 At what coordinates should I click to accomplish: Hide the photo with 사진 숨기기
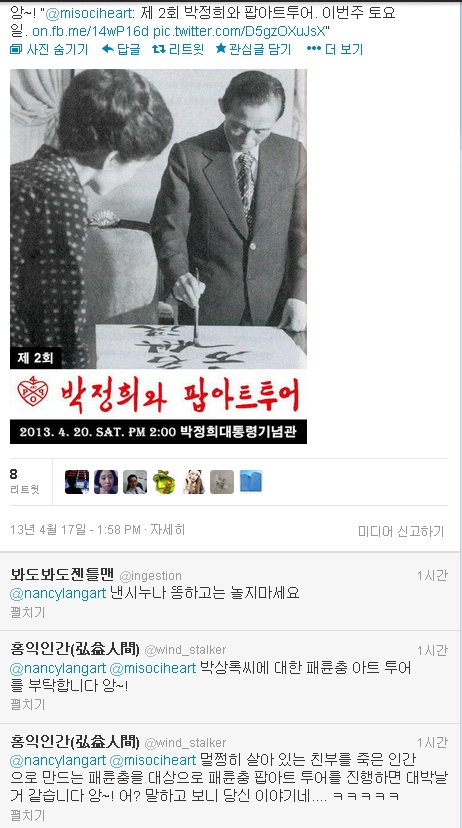click(x=49, y=50)
